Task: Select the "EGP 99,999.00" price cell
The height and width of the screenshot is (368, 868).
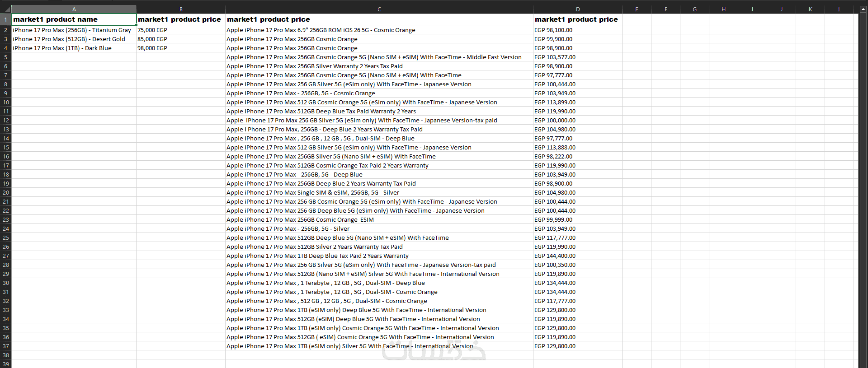Action: click(x=578, y=219)
